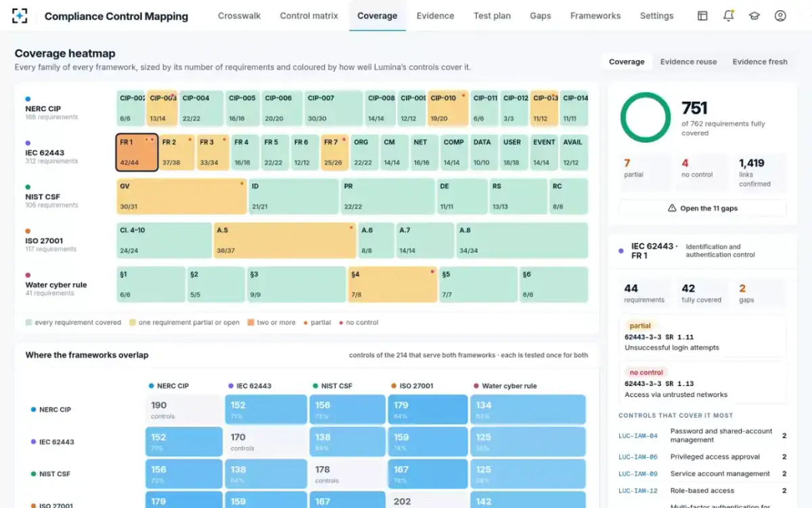Select the CIP-010 19/20 heatmap cell
Image resolution: width=812 pixels, height=508 pixels.
pos(448,108)
